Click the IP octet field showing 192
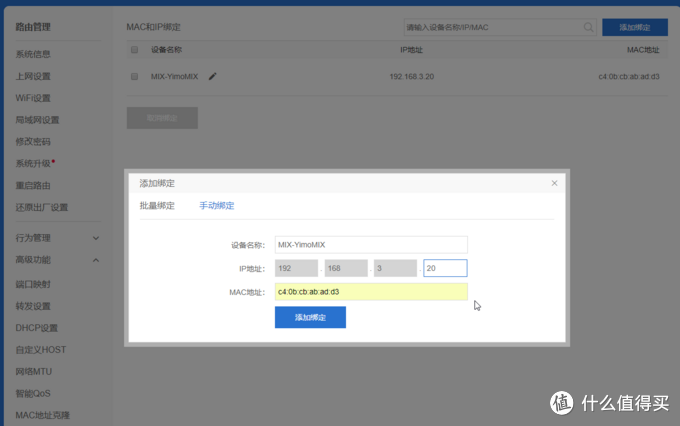The height and width of the screenshot is (426, 680). point(296,268)
